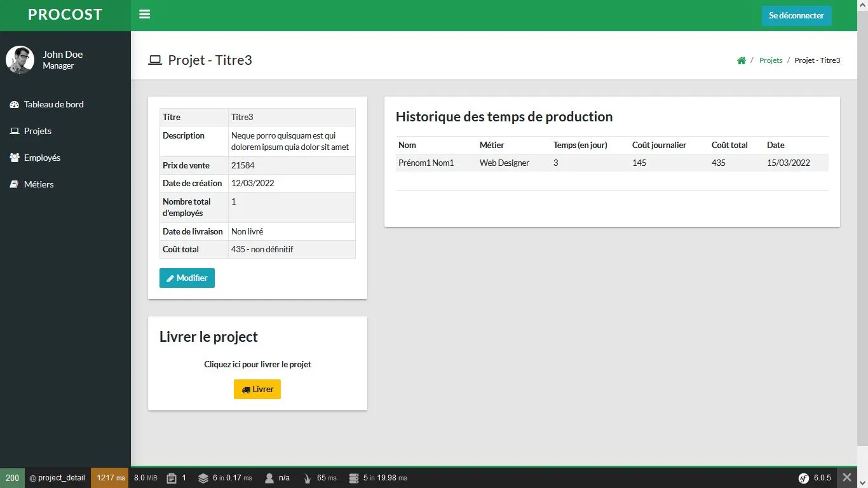Viewport: 868px width, 488px height.
Task: Click the Coût total value 435 in the history table
Action: point(719,163)
